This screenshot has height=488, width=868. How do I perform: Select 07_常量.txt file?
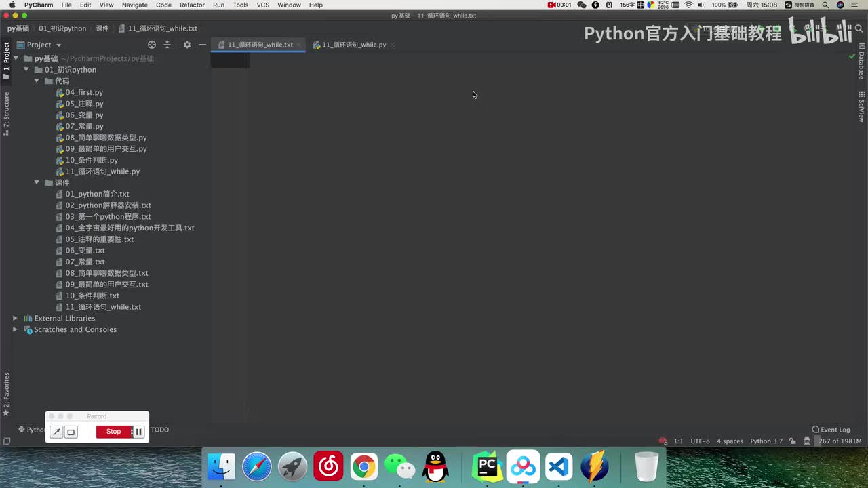click(x=80, y=262)
